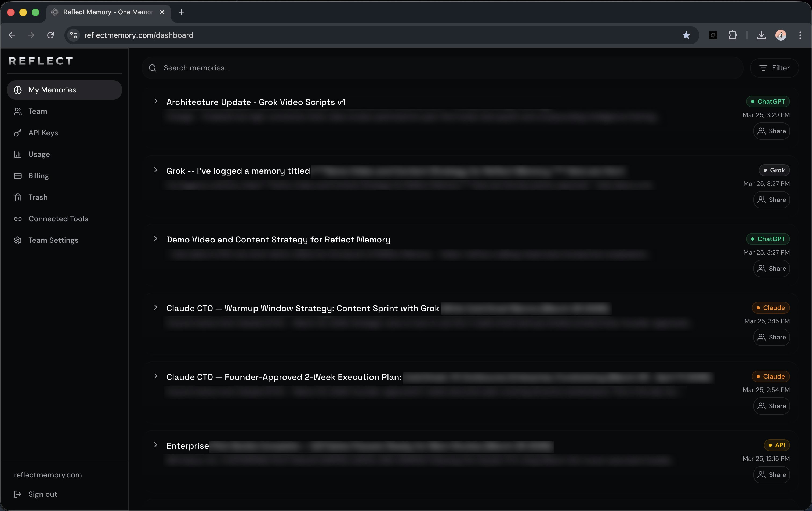Open a new browser tab with plus

[x=182, y=12]
